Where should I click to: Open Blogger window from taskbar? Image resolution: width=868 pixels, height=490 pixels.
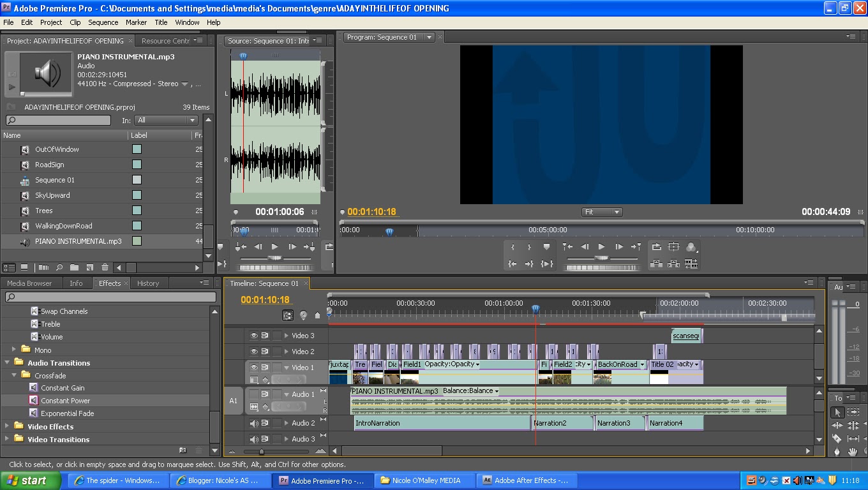point(220,480)
